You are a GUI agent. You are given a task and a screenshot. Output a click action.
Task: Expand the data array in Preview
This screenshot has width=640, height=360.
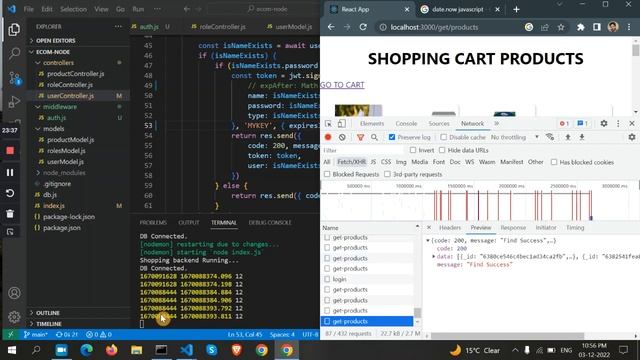(x=433, y=256)
